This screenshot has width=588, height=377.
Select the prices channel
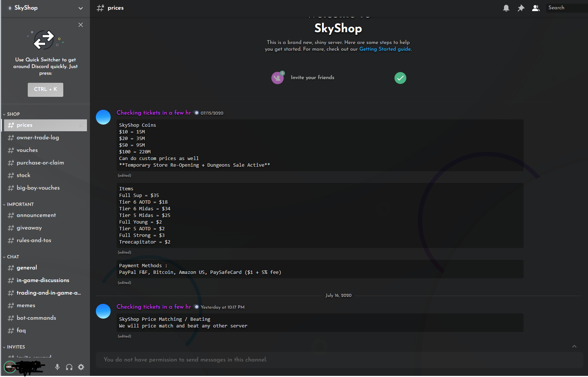46,125
